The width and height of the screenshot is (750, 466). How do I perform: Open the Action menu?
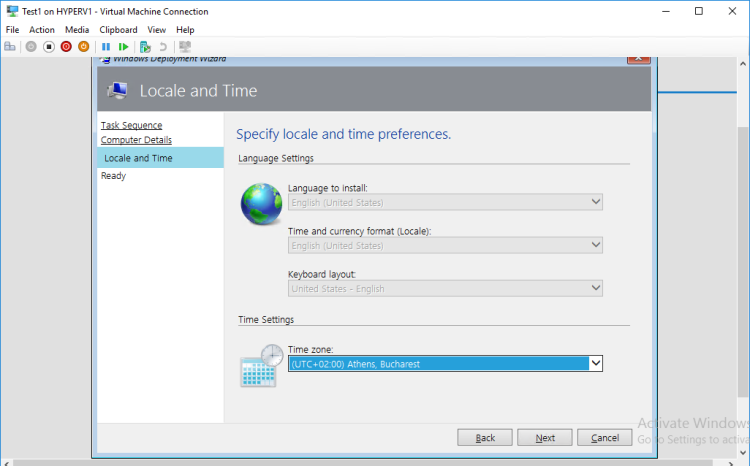pyautogui.click(x=42, y=30)
